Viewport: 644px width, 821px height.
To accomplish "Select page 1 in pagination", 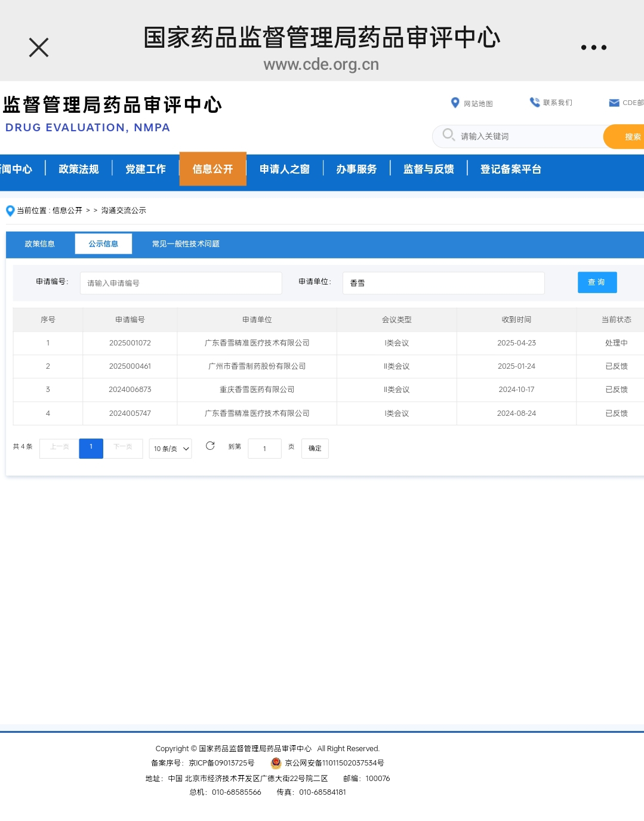I will tap(91, 448).
